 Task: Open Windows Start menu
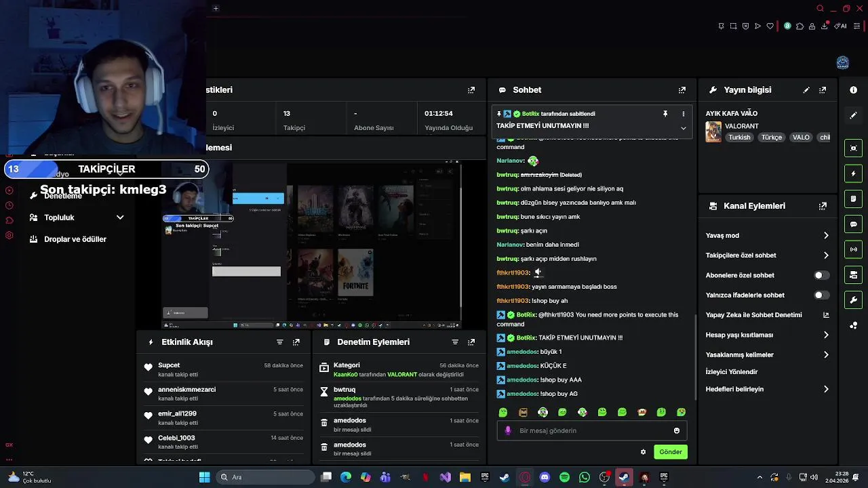[204, 477]
